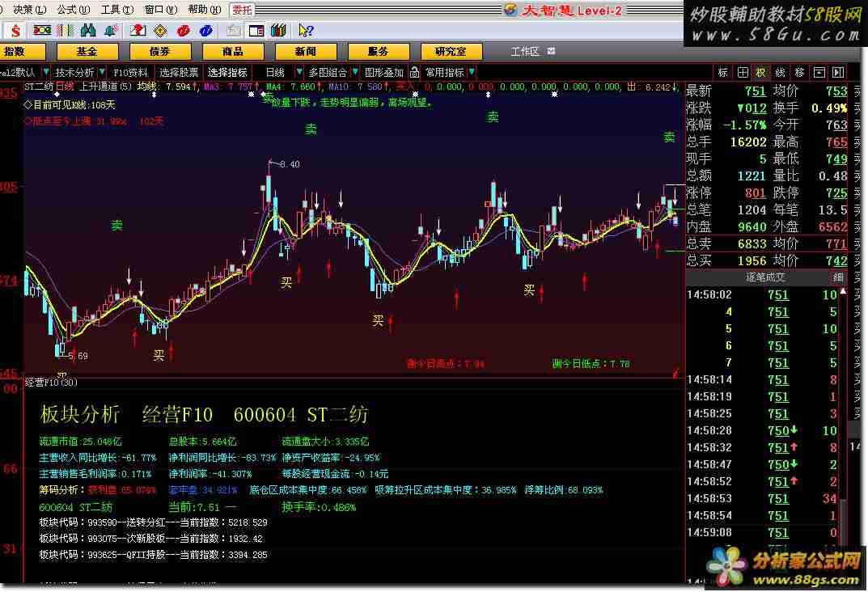
Task: Expand the 日线 period dropdown arrow
Action: coord(299,72)
